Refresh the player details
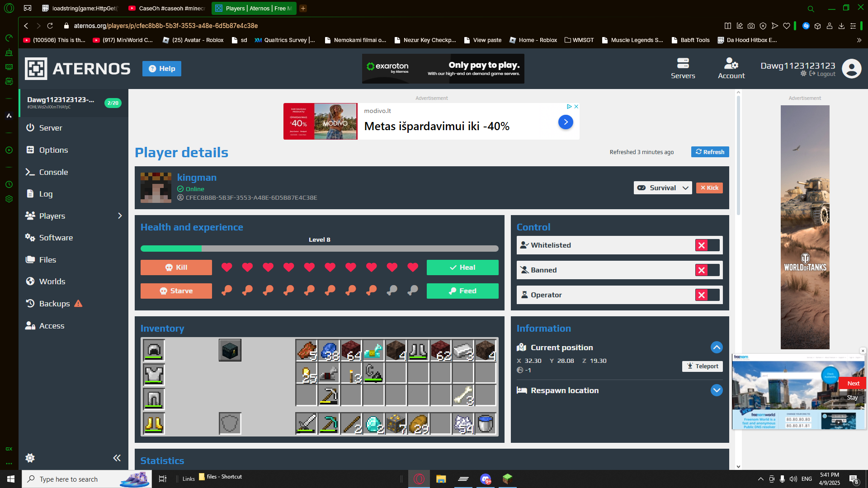The image size is (868, 488). point(710,152)
